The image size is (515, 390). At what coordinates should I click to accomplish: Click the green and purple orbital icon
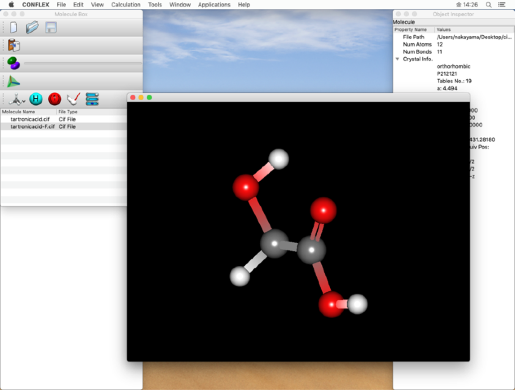[x=14, y=63]
